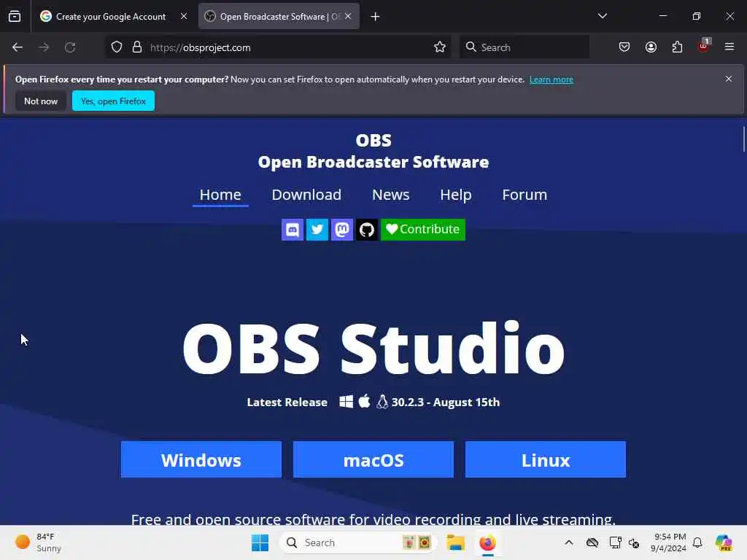Open the notification bell in the taskbar
747x560 pixels.
tap(697, 542)
